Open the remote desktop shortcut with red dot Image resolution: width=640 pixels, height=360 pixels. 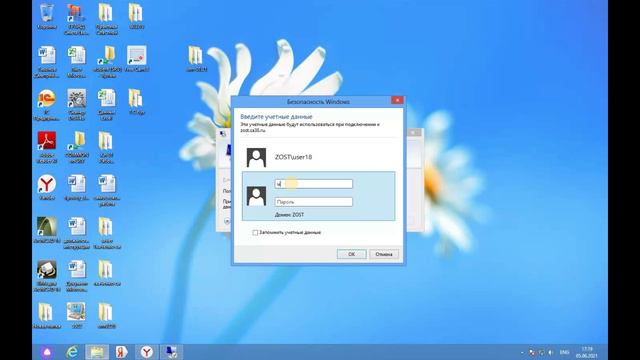click(137, 59)
